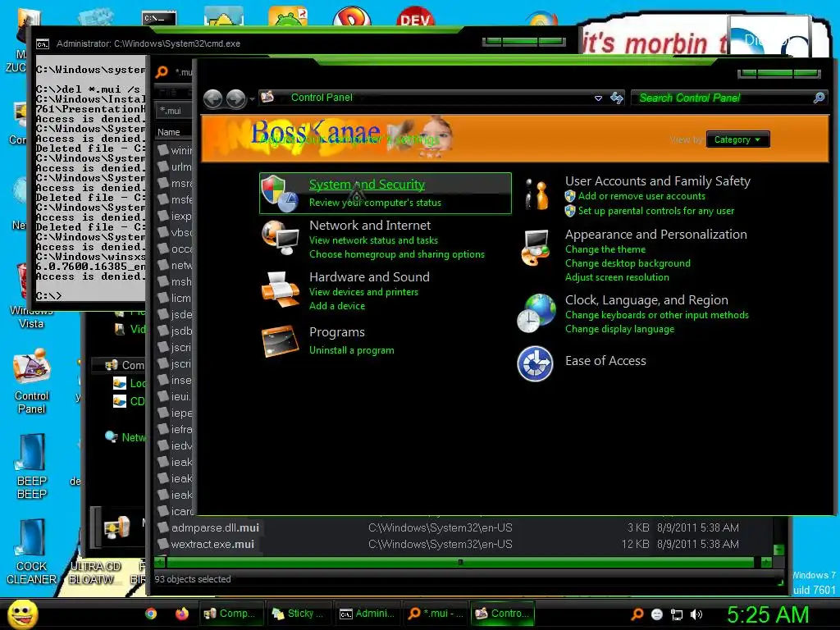
Task: Open Appearance and Personalization monitor icon
Action: [x=536, y=248]
